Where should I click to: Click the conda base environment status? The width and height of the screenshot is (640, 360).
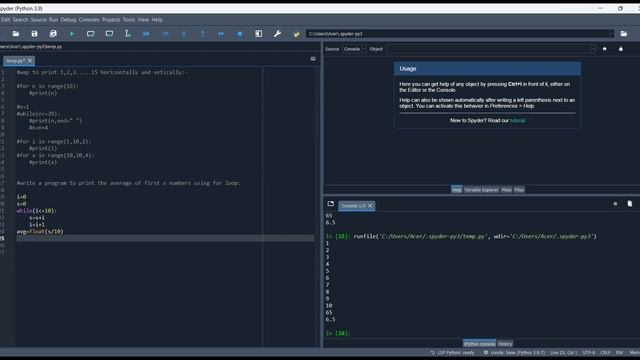tap(514, 353)
